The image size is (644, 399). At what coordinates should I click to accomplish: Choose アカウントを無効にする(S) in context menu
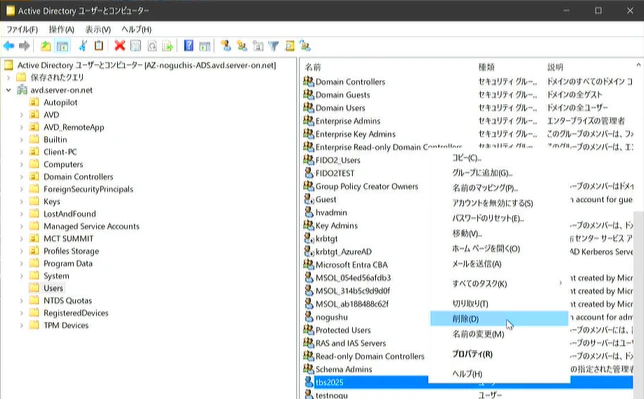(499, 203)
